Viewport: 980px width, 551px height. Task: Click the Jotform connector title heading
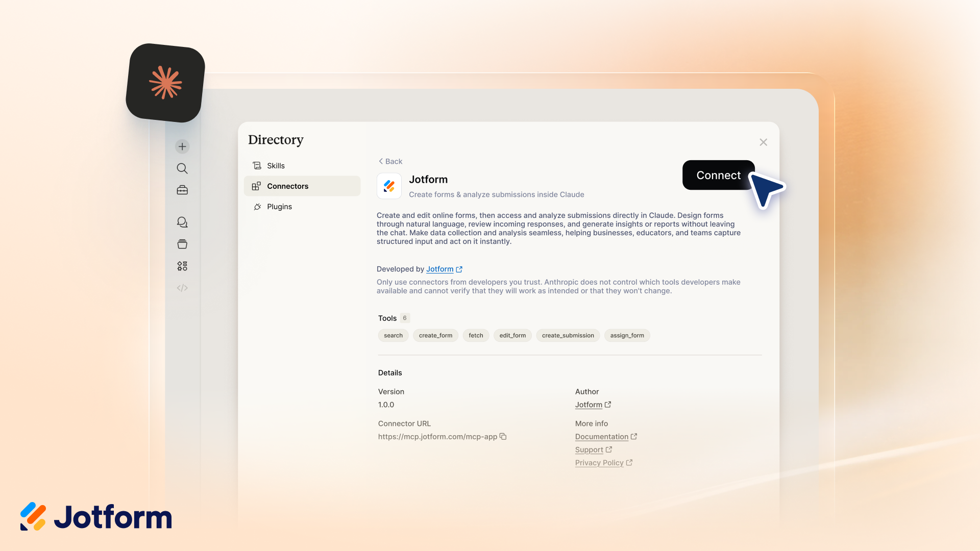(x=428, y=180)
